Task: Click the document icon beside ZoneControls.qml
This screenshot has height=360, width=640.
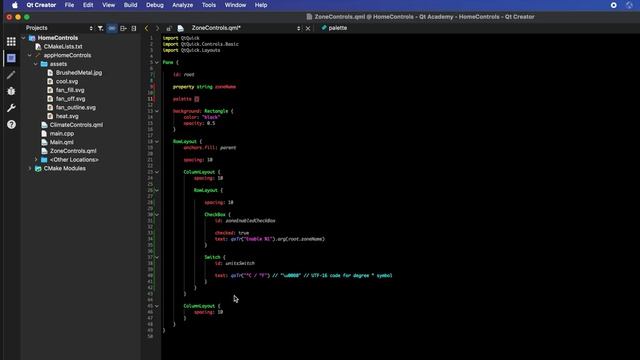Action: pyautogui.click(x=180, y=28)
